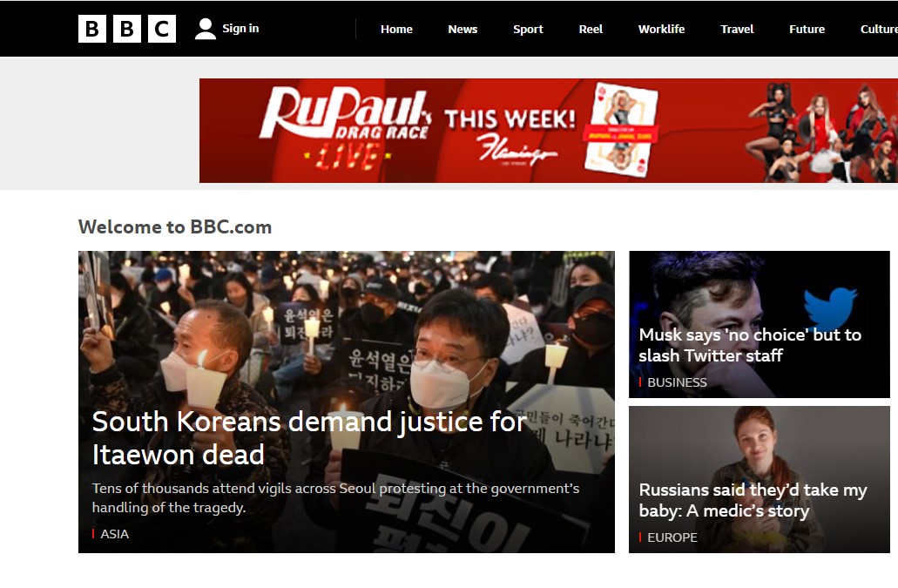Open the Worklife section

[661, 30]
